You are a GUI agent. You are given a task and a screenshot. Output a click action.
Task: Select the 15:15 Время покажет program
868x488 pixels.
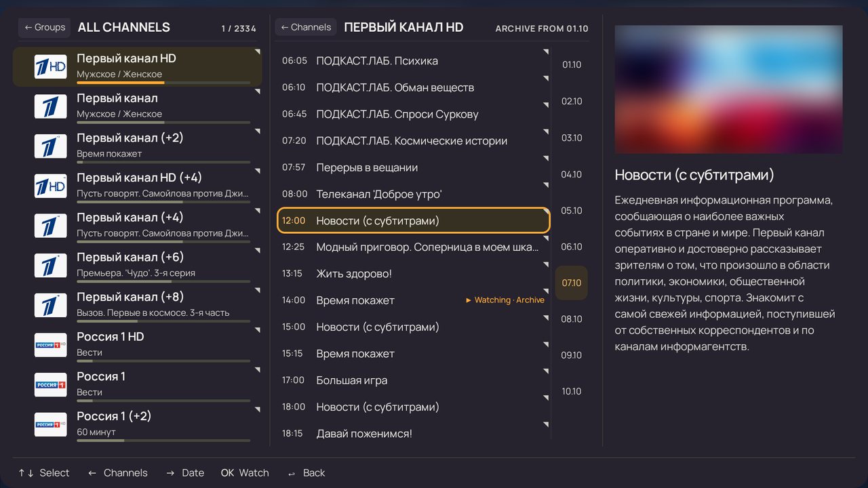pos(414,354)
